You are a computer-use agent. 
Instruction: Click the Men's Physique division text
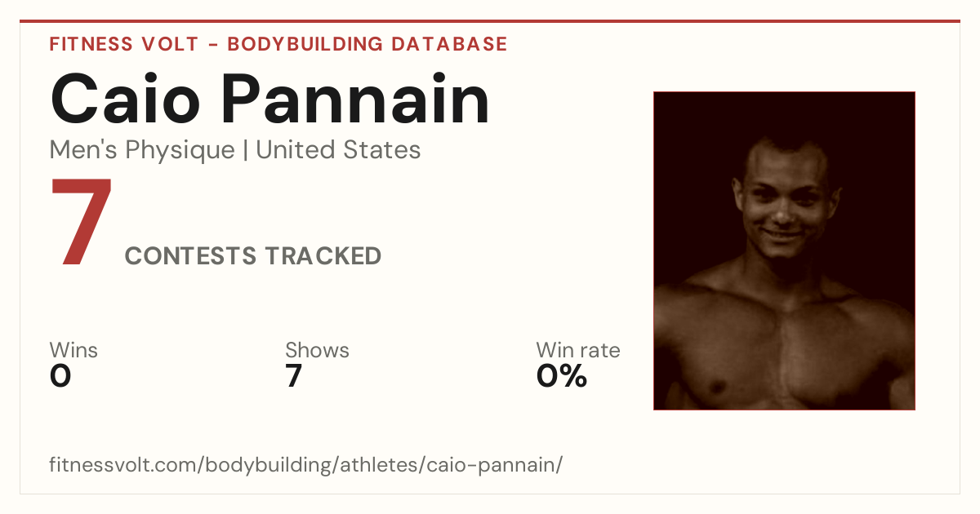(x=142, y=150)
